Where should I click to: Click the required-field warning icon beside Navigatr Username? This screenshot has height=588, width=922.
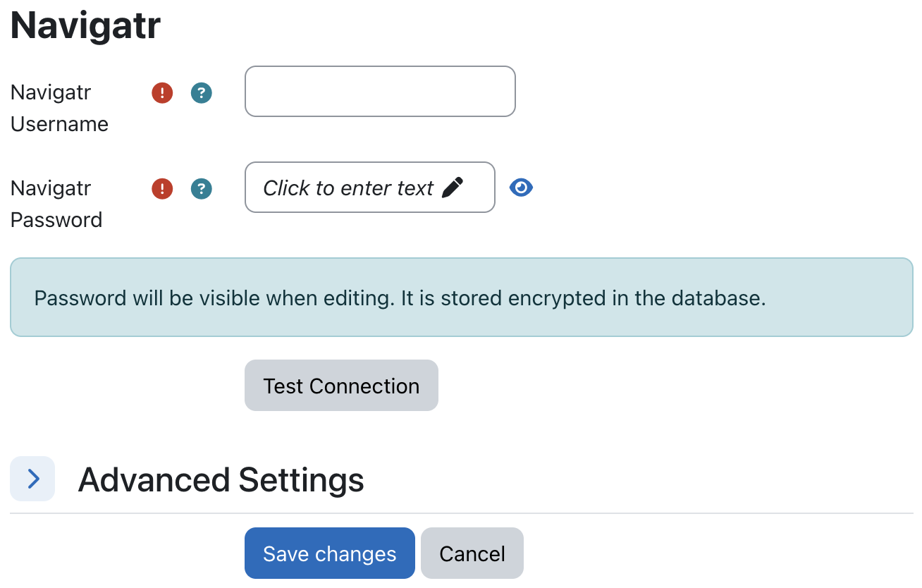161,92
